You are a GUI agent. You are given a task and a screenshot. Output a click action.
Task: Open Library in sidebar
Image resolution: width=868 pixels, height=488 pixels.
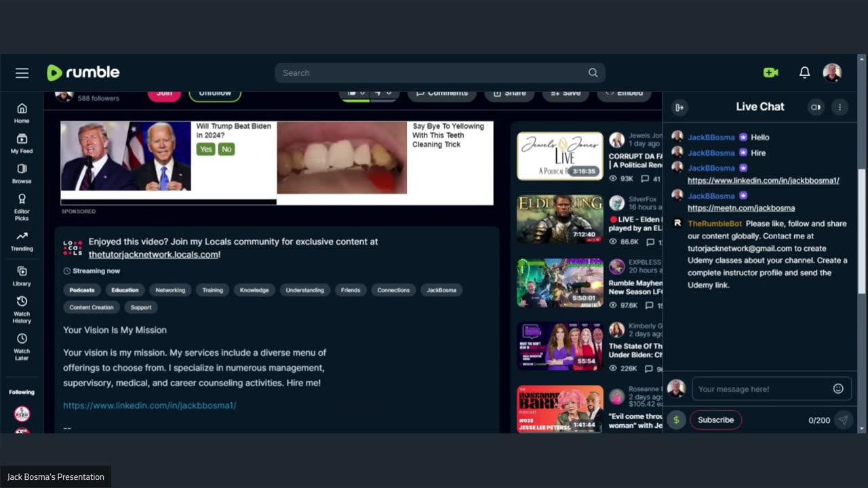pos(22,275)
